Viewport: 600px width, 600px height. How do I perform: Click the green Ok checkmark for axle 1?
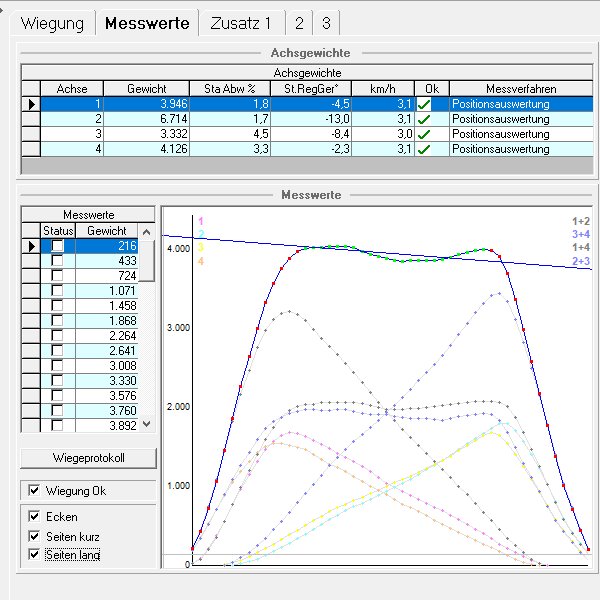(424, 103)
